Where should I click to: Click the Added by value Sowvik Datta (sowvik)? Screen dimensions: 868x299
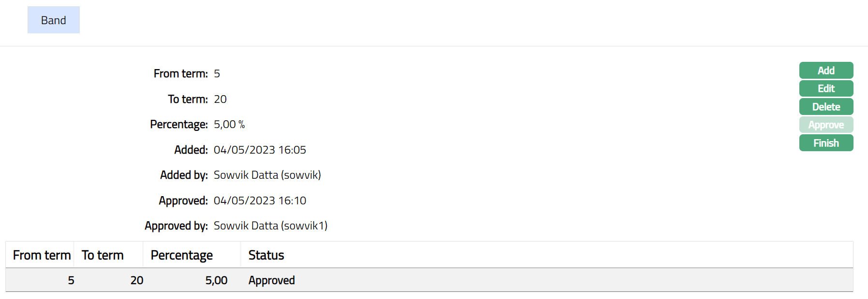point(267,175)
